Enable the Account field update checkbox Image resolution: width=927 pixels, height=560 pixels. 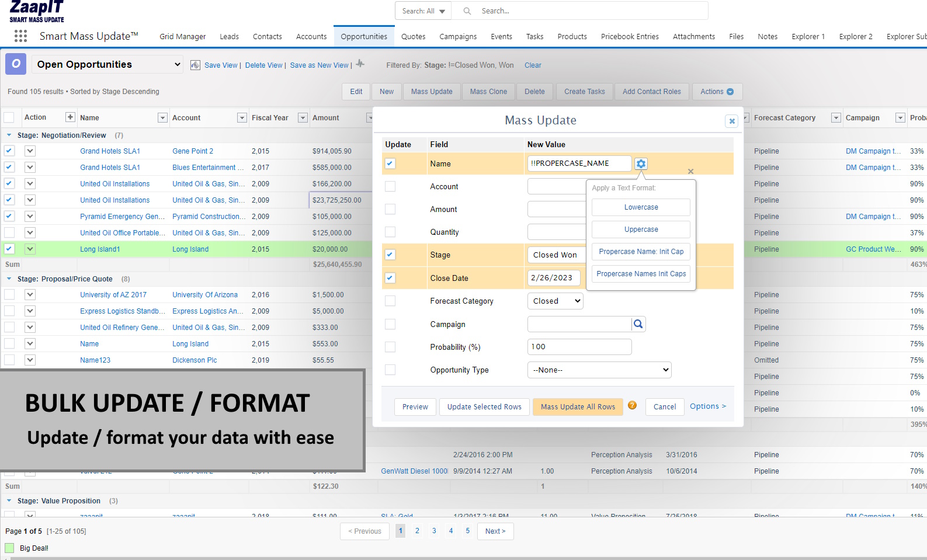pyautogui.click(x=390, y=186)
